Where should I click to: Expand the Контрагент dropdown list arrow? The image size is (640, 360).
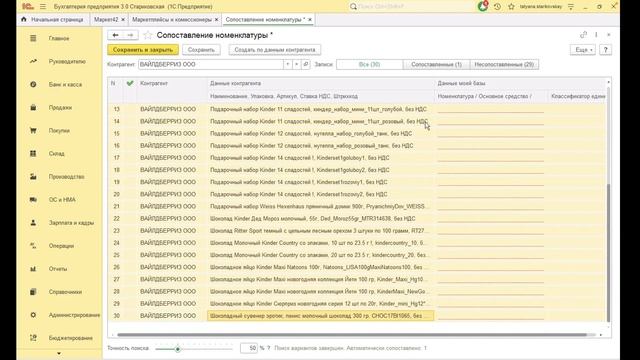point(288,64)
